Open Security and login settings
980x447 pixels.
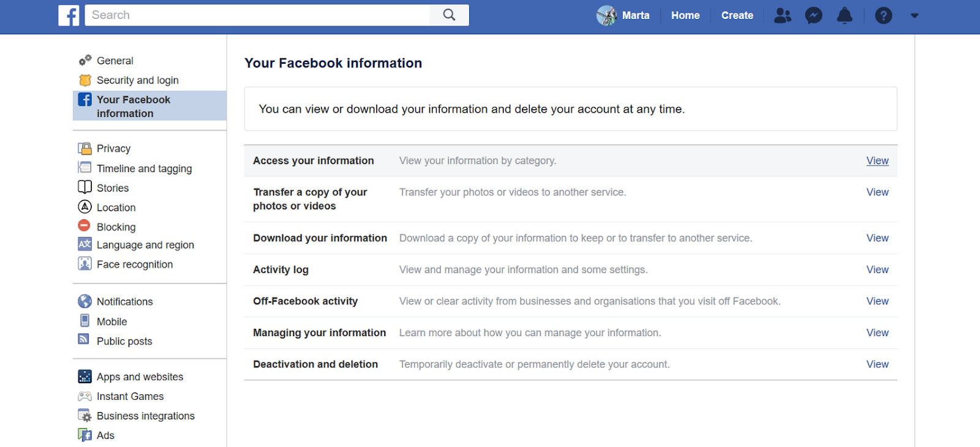[138, 80]
